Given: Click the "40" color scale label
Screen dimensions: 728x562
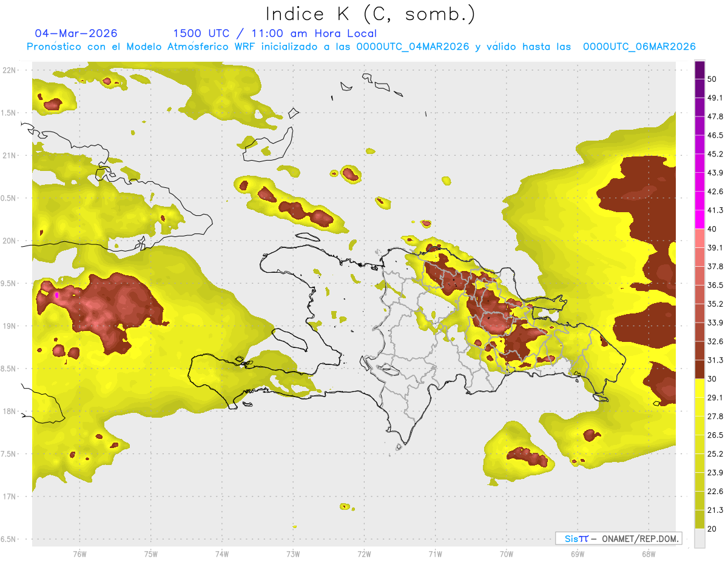Looking at the screenshot, I should point(713,229).
